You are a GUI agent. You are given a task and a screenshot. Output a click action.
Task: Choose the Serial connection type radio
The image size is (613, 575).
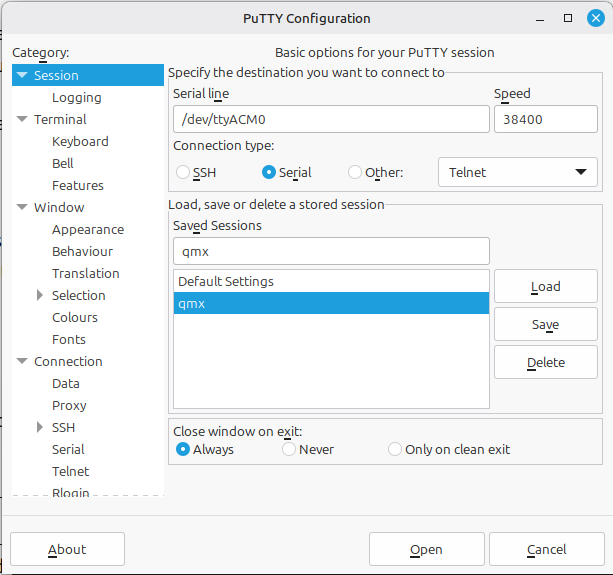[x=269, y=172]
